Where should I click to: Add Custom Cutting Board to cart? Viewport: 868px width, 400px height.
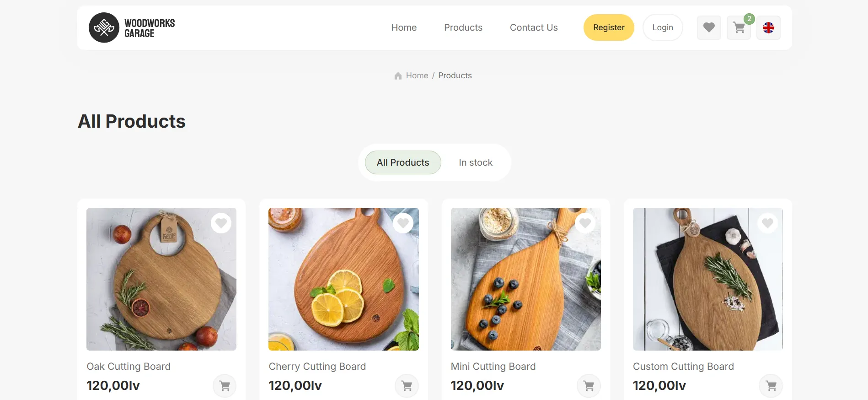pos(771,386)
